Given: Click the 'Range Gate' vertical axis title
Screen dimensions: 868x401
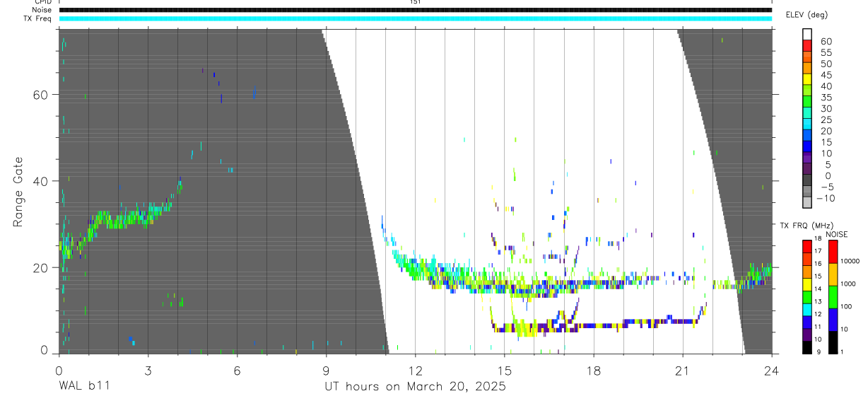Looking at the screenshot, I should point(18,192).
